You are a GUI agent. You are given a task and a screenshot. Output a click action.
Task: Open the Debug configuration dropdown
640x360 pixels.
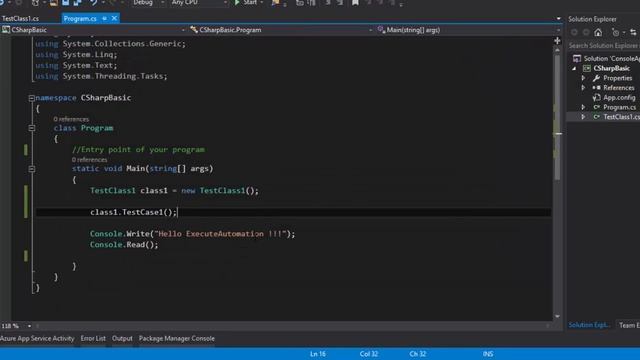point(148,2)
